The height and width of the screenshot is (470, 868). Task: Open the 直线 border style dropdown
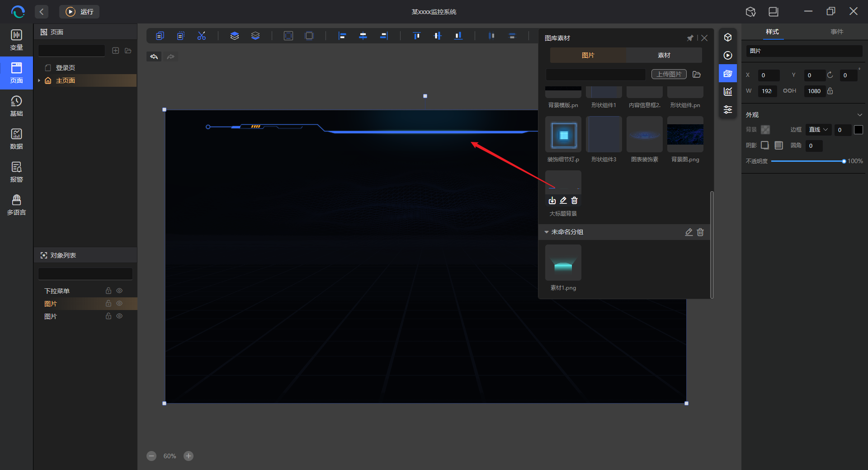coord(818,130)
